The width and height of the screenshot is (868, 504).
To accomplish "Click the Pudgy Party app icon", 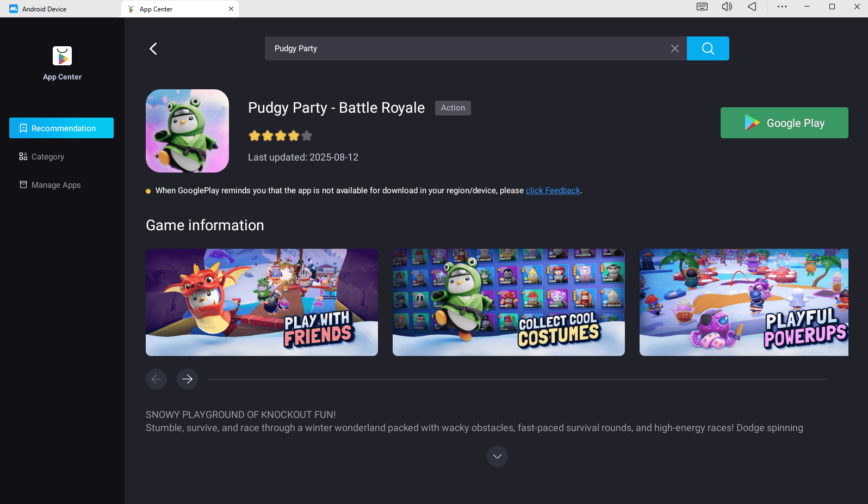I will [187, 131].
